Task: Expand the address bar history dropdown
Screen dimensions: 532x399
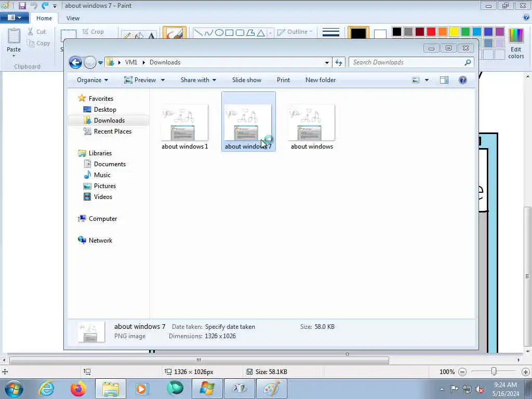Action: click(327, 62)
